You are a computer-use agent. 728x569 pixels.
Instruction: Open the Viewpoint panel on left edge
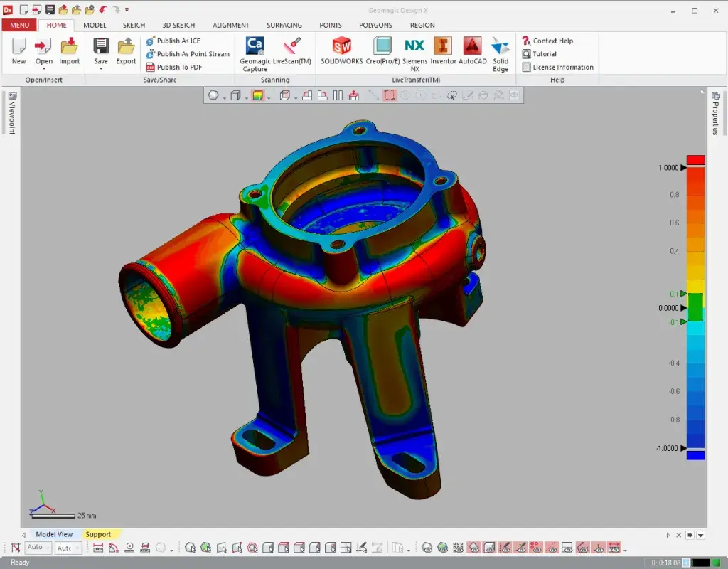tap(11, 114)
